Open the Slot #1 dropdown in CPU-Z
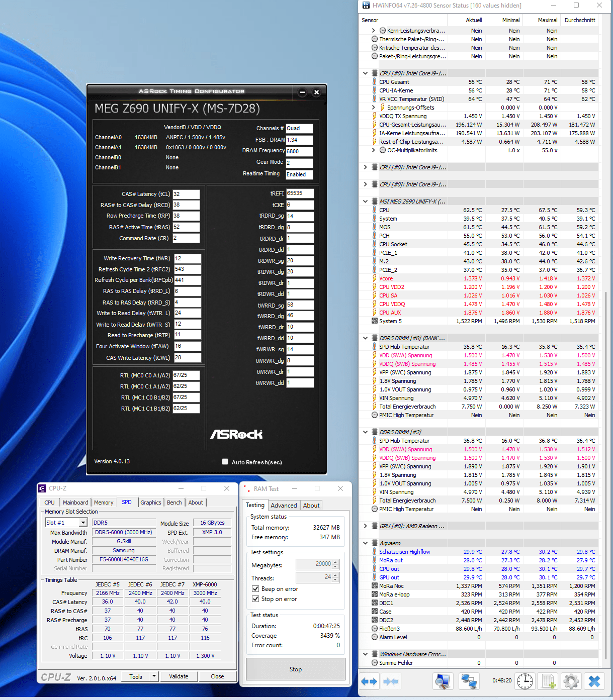Viewport: 613px width, 700px height. 83,523
